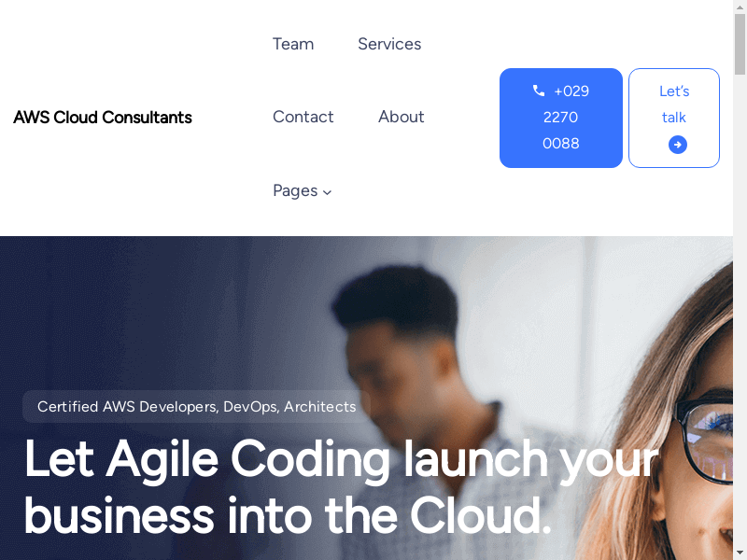Navigate to the Contact page
This screenshot has width=747, height=560.
click(303, 117)
